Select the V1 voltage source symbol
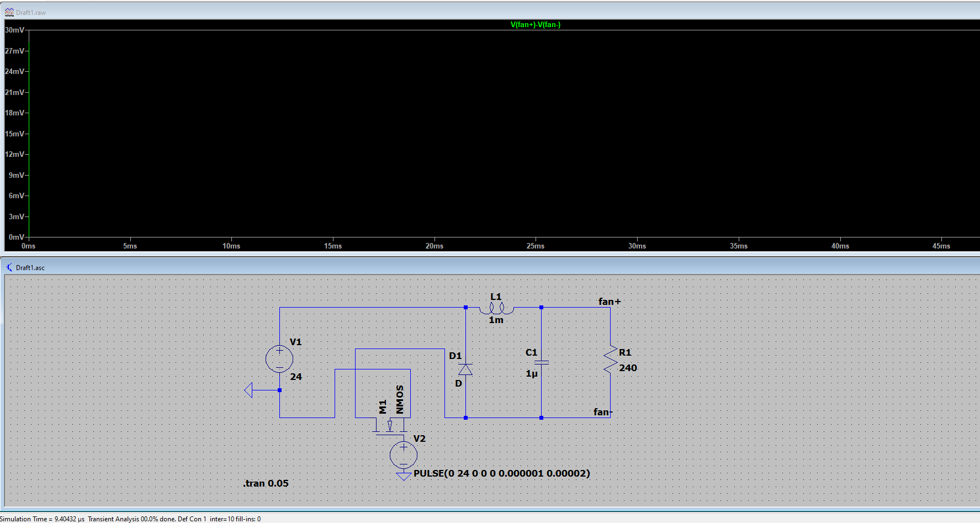The image size is (980, 523). (279, 359)
